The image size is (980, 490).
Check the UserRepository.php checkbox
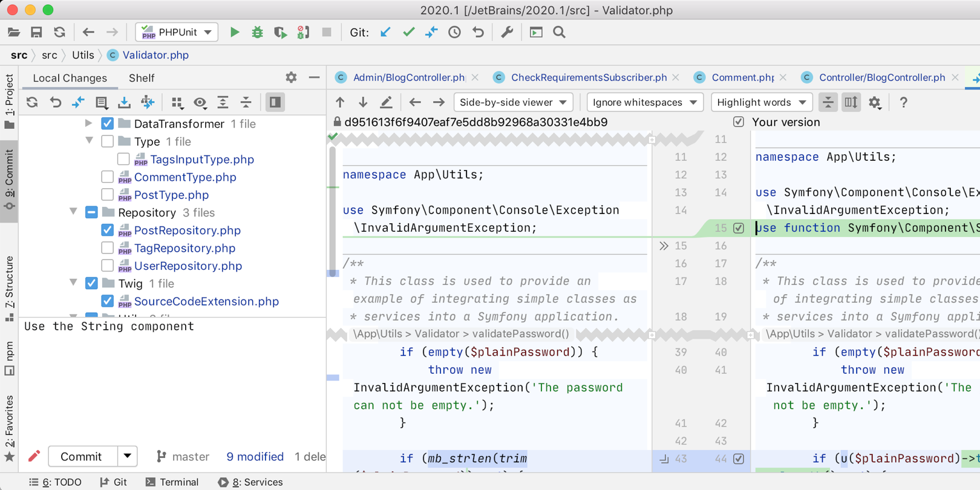tap(107, 266)
